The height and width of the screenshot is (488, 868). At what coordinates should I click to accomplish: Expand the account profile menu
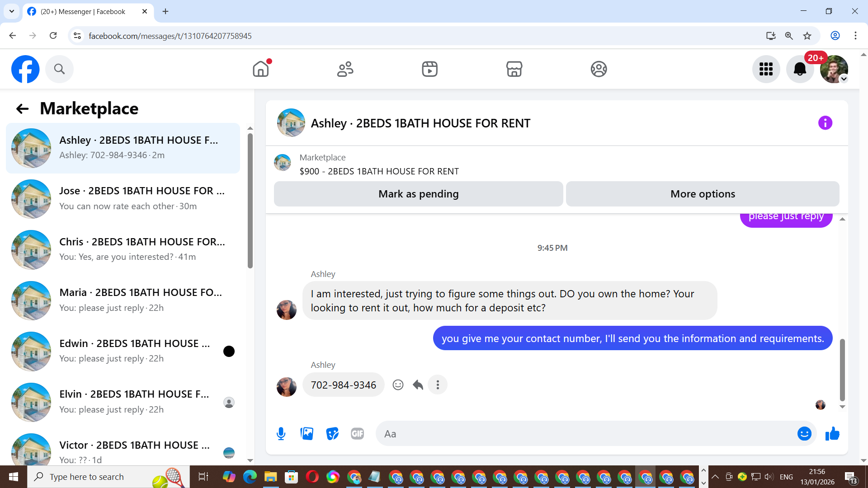click(x=834, y=69)
